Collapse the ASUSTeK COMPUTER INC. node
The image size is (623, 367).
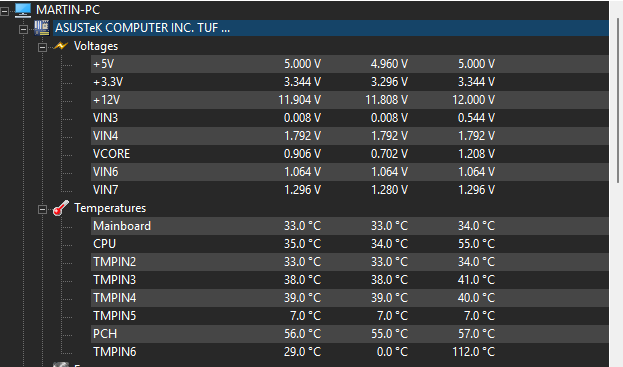pos(23,30)
